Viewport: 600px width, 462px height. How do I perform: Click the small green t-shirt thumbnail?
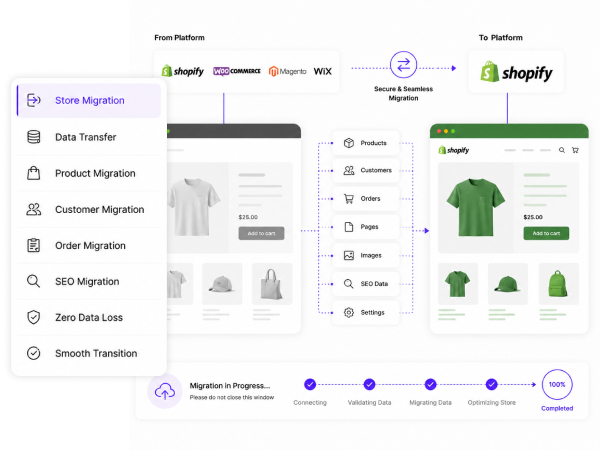[458, 284]
